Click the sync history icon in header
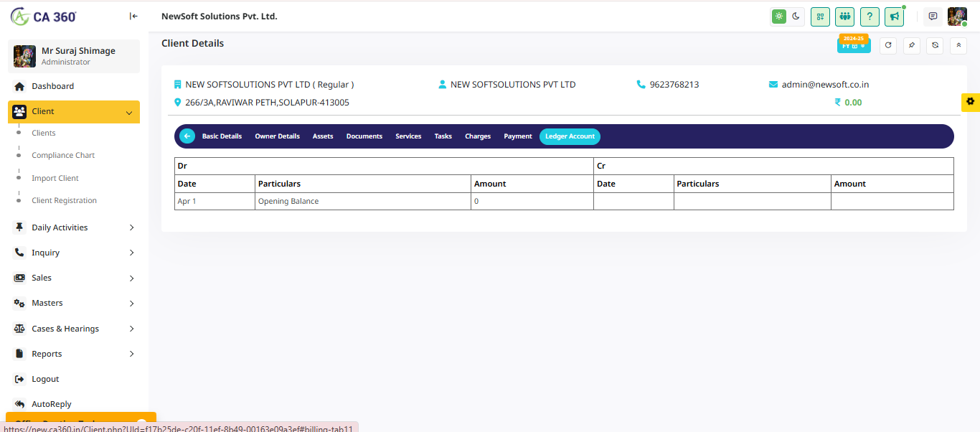 935,45
